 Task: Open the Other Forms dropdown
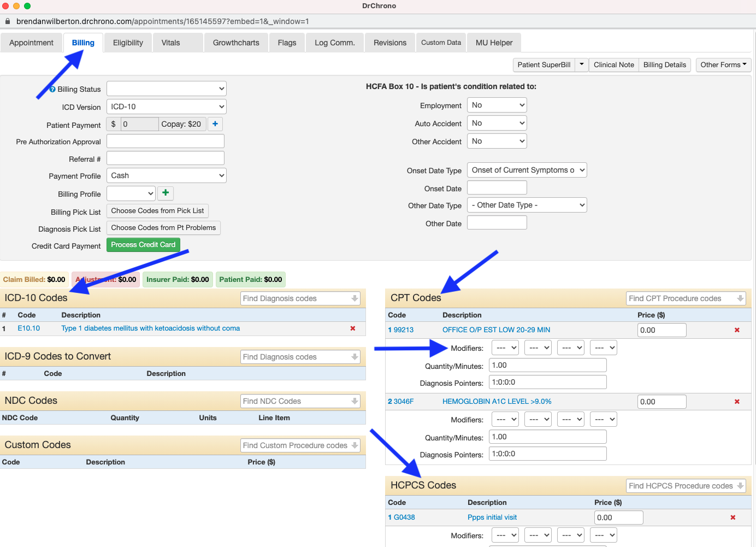tap(723, 64)
